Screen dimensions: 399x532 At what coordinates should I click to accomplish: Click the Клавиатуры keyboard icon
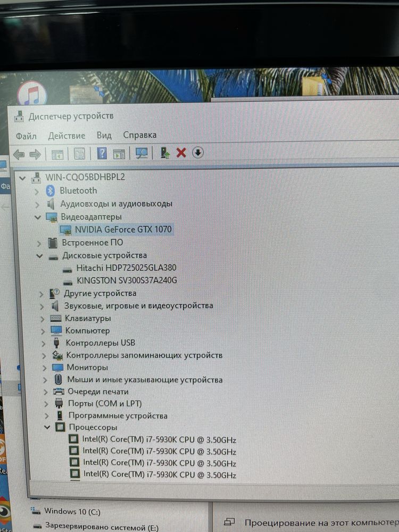point(56,318)
